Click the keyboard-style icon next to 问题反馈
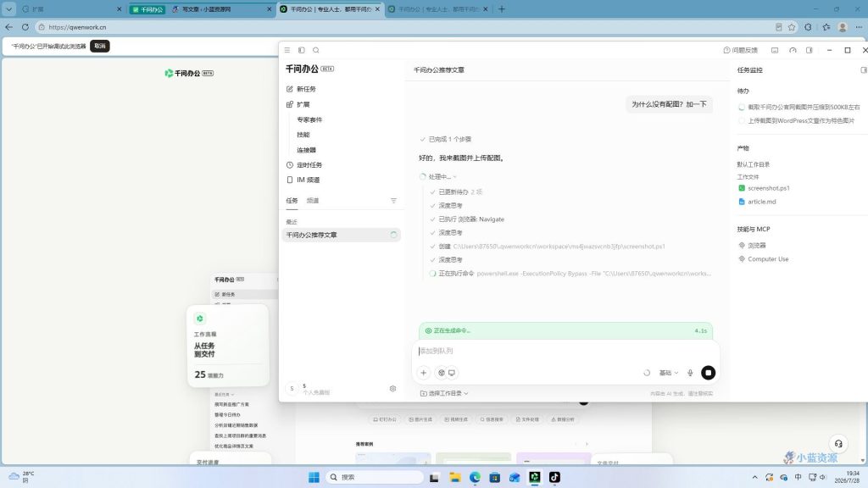Image resolution: width=868 pixels, height=488 pixels. [x=775, y=50]
